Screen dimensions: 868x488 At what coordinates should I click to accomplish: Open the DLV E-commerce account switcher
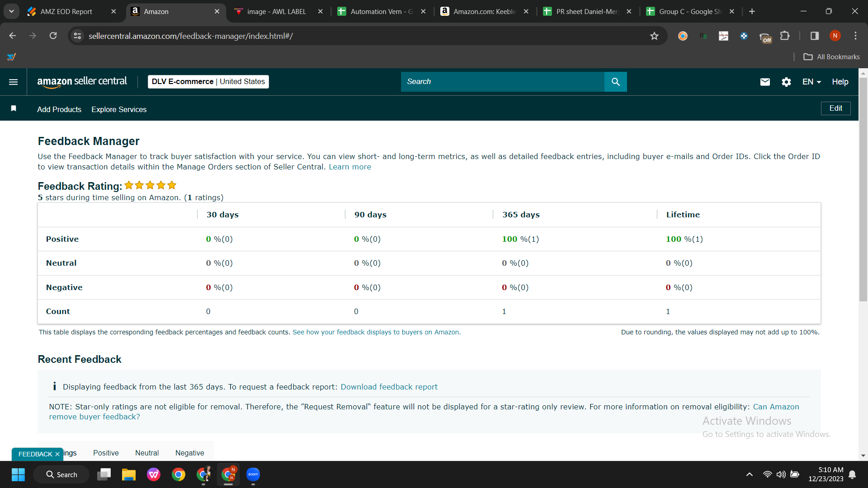208,82
